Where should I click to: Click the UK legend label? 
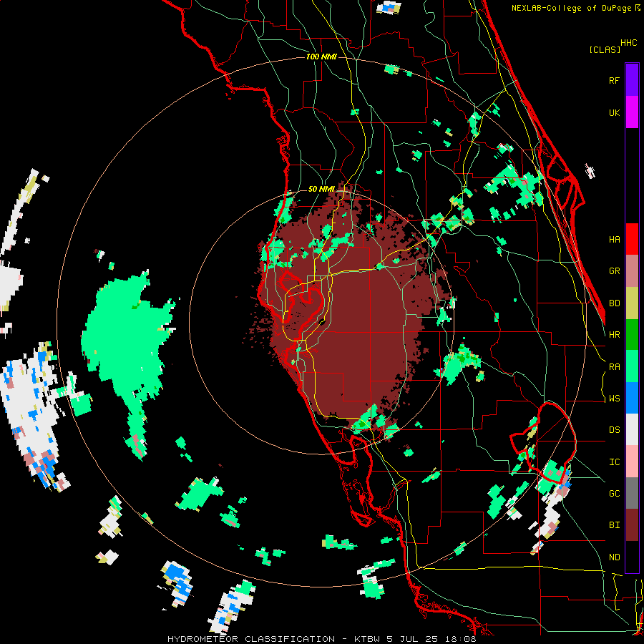(614, 112)
